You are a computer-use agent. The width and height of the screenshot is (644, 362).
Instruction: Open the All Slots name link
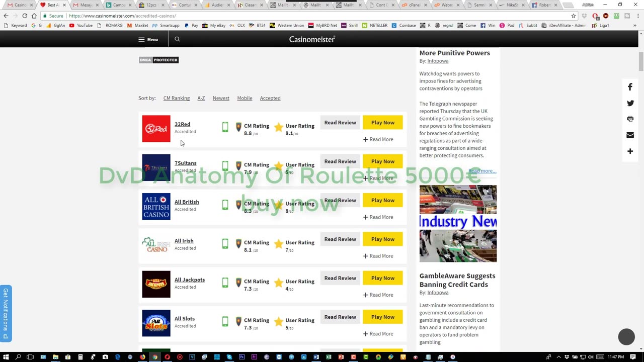pyautogui.click(x=185, y=319)
